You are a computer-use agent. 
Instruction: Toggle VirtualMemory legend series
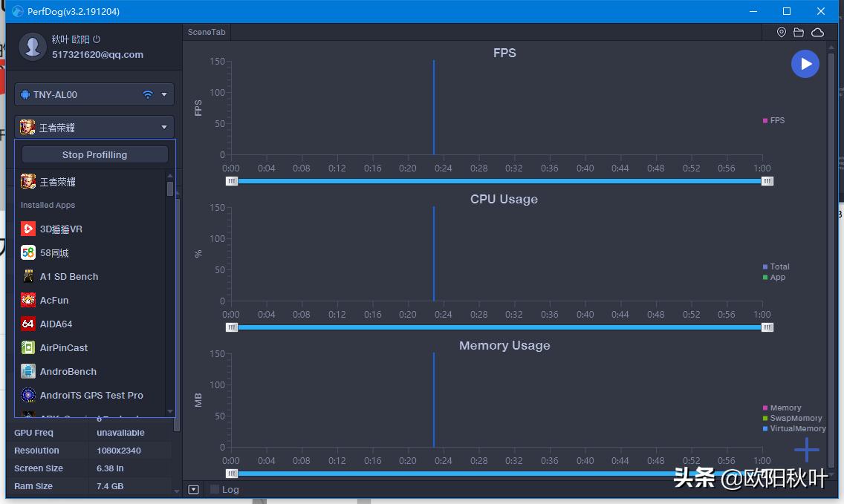click(794, 429)
